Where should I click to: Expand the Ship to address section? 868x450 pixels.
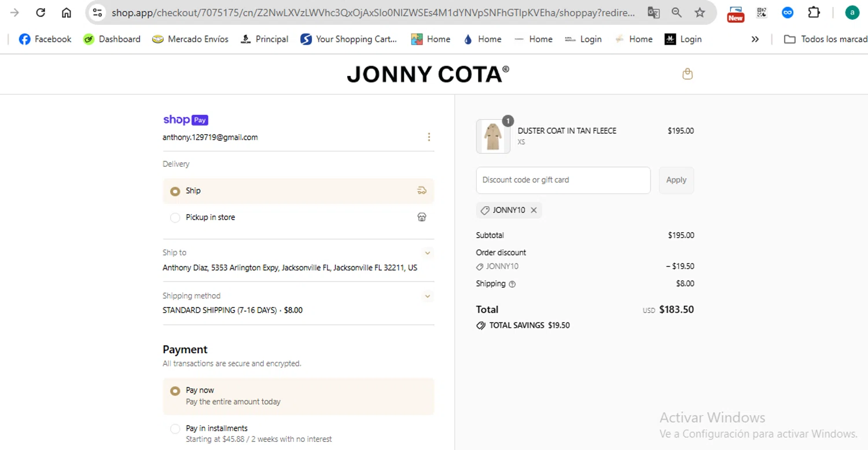point(428,253)
